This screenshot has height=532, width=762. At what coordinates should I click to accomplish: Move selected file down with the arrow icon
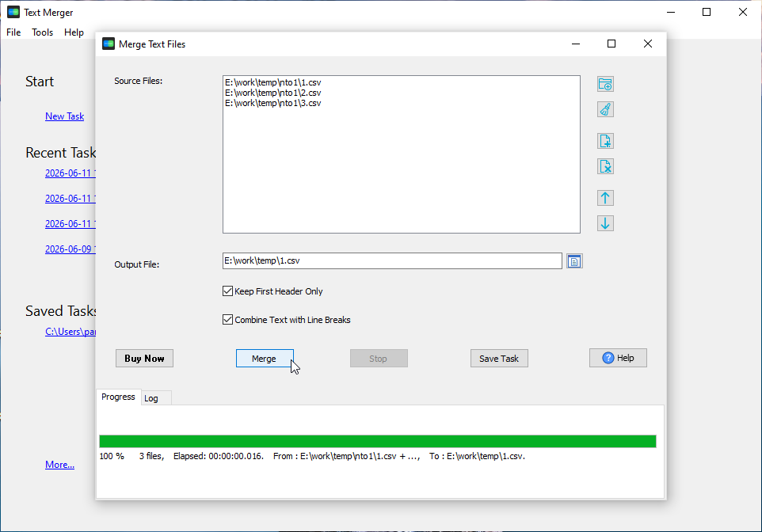(605, 223)
